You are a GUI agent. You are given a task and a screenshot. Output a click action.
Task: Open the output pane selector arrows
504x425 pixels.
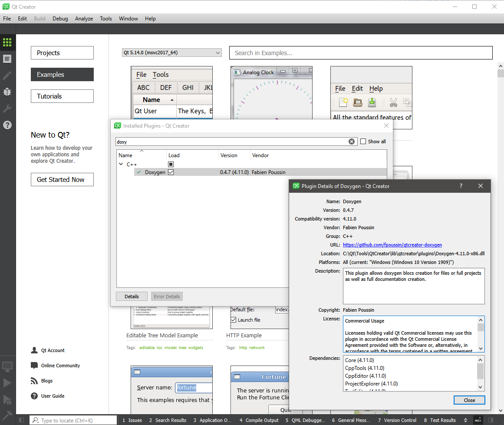pos(465,420)
